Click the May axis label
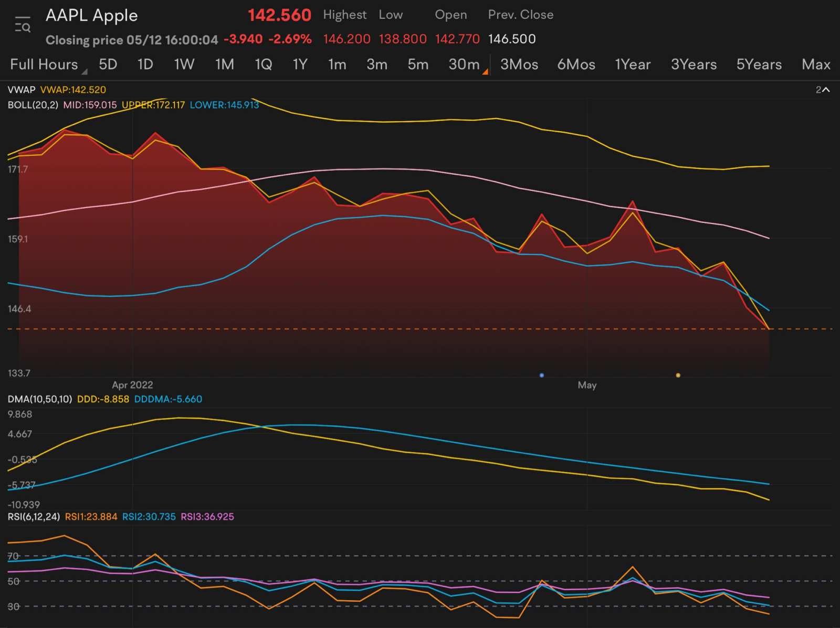This screenshot has width=840, height=628. pos(587,385)
